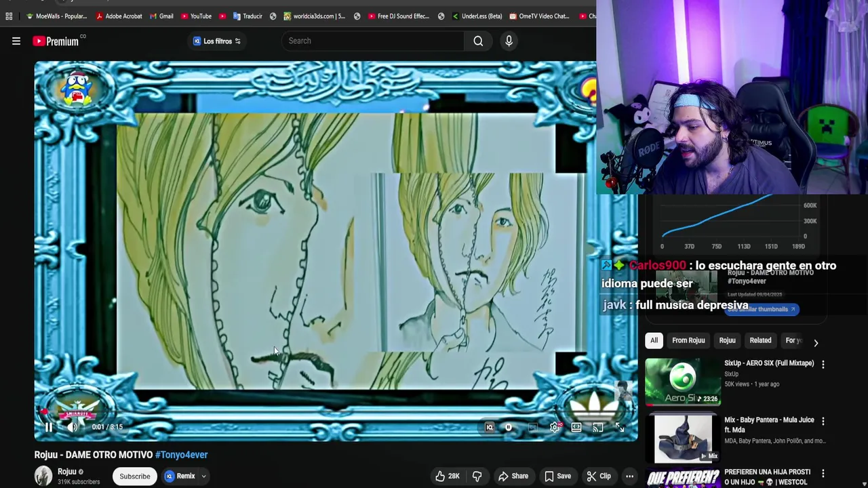Expand the Remix dropdown arrow
868x488 pixels.
(203, 476)
